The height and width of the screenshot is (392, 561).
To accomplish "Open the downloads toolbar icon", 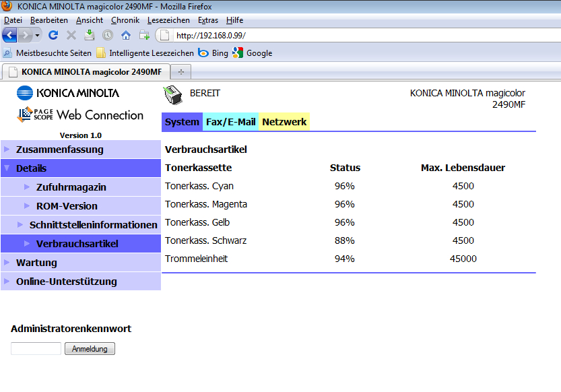I will coord(90,35).
